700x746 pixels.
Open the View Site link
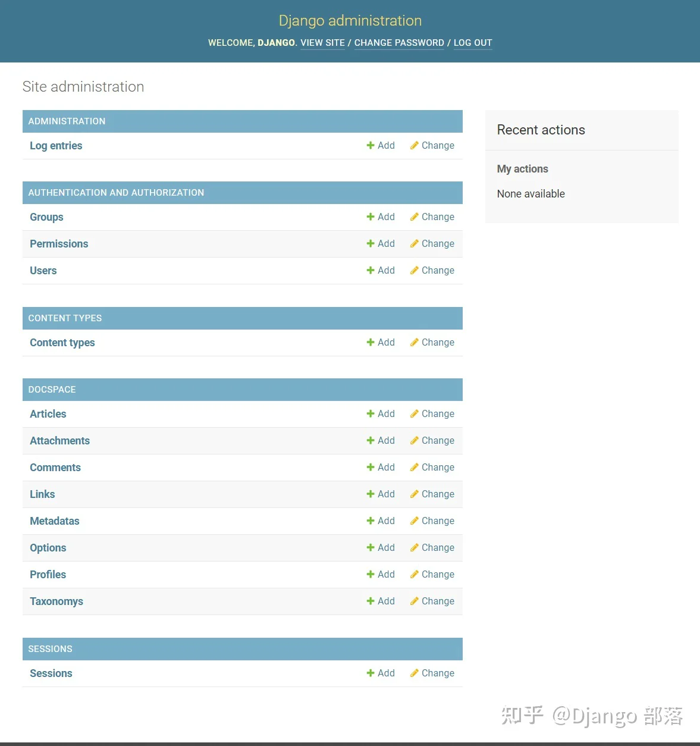322,43
